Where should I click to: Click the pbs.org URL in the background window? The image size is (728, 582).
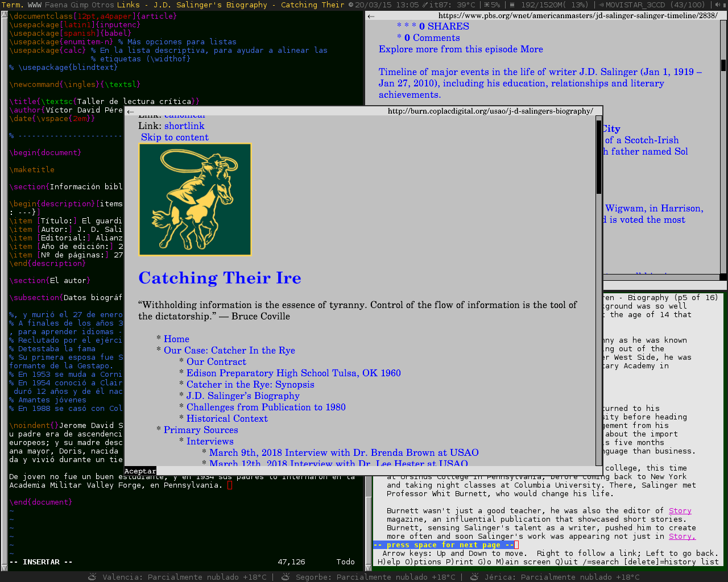pyautogui.click(x=578, y=16)
